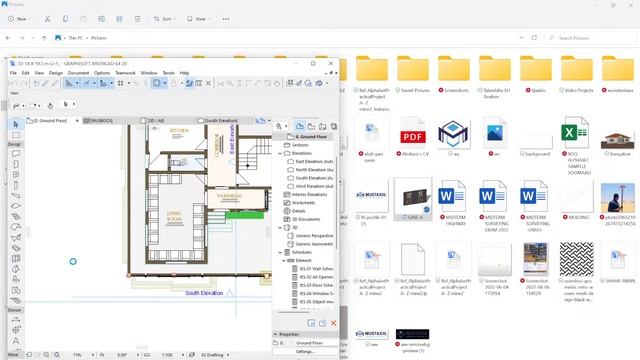Image resolution: width=640 pixels, height=360 pixels.
Task: Collapse the 3D tree node in Navigator
Action: click(280, 227)
